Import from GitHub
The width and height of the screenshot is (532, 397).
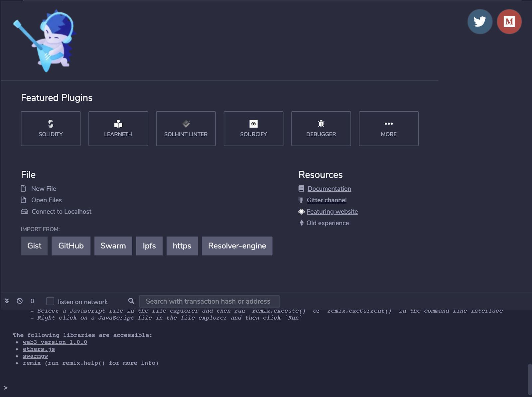pos(71,246)
